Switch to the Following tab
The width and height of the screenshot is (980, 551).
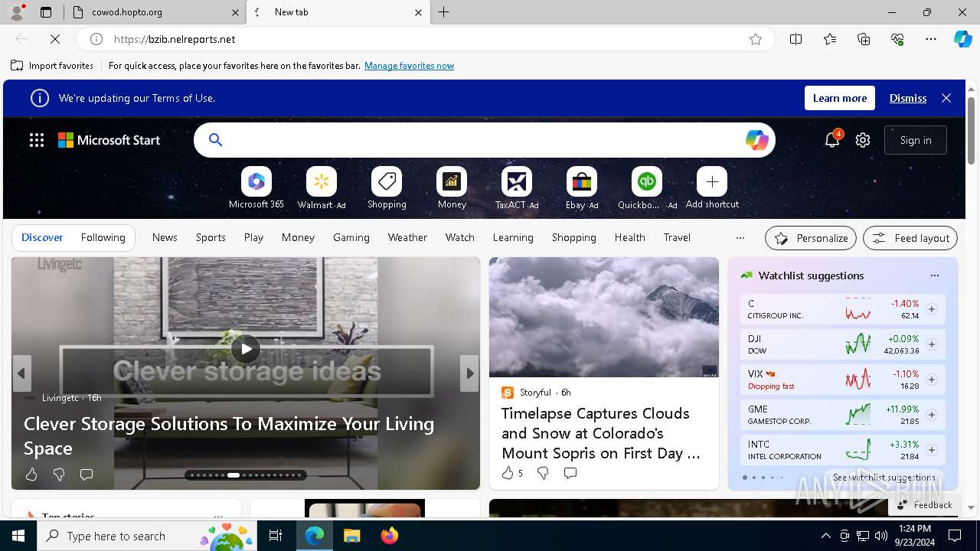(x=103, y=237)
